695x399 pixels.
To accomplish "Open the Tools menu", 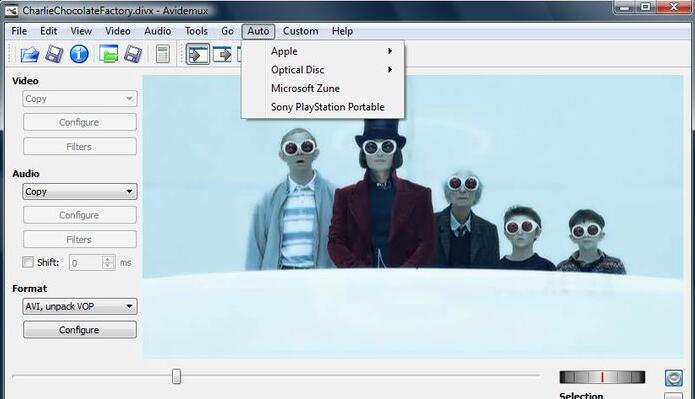I will coord(196,31).
